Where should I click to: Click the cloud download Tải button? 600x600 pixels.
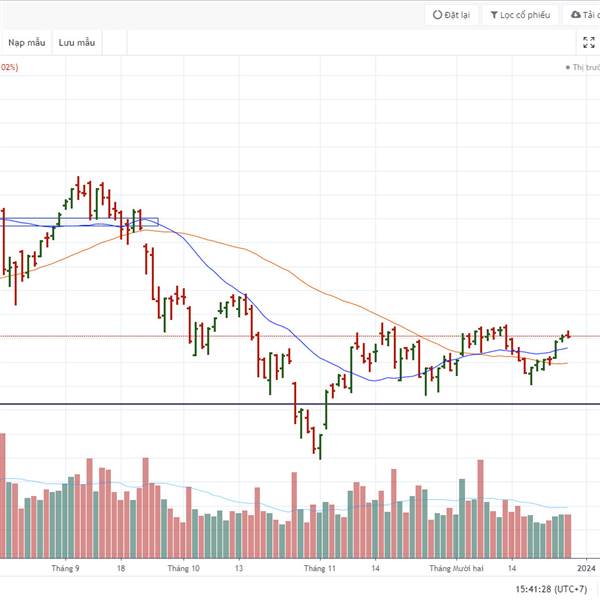[x=582, y=15]
